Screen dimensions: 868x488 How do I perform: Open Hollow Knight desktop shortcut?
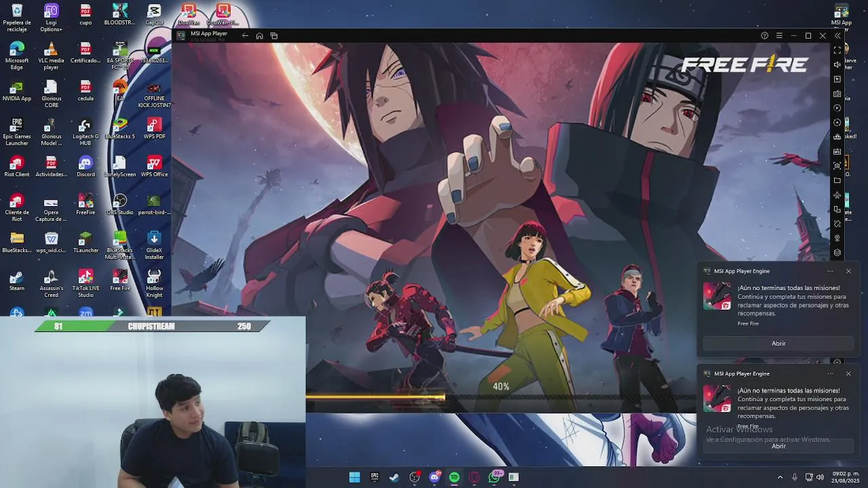pos(154,283)
